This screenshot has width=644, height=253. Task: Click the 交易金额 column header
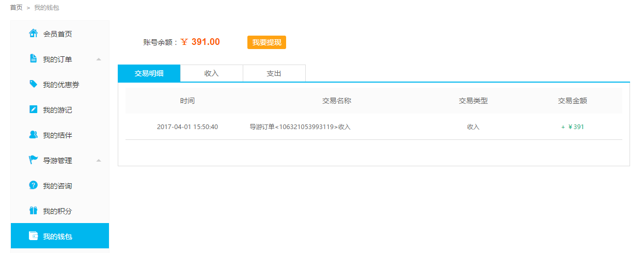pyautogui.click(x=572, y=101)
